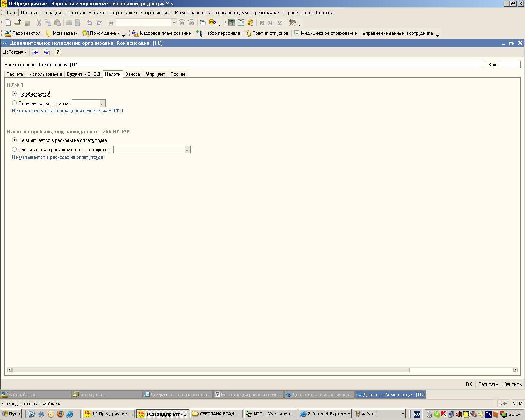Click Набор персонала toolbar item

(218, 33)
